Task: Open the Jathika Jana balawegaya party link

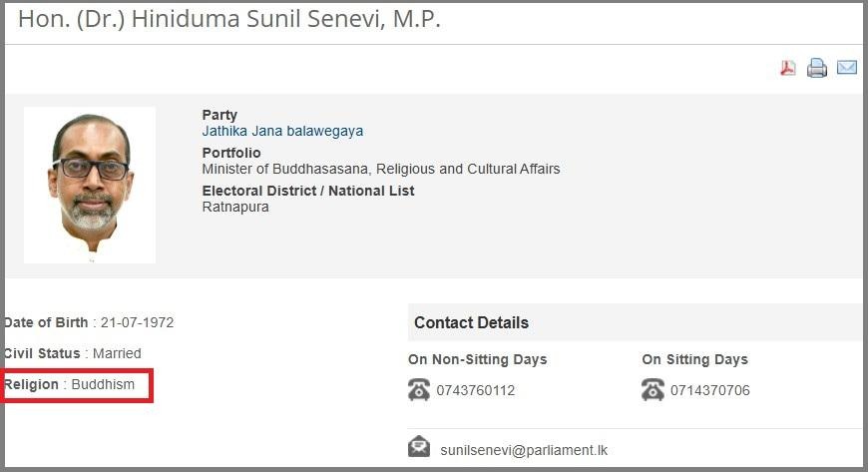Action: pyautogui.click(x=282, y=131)
